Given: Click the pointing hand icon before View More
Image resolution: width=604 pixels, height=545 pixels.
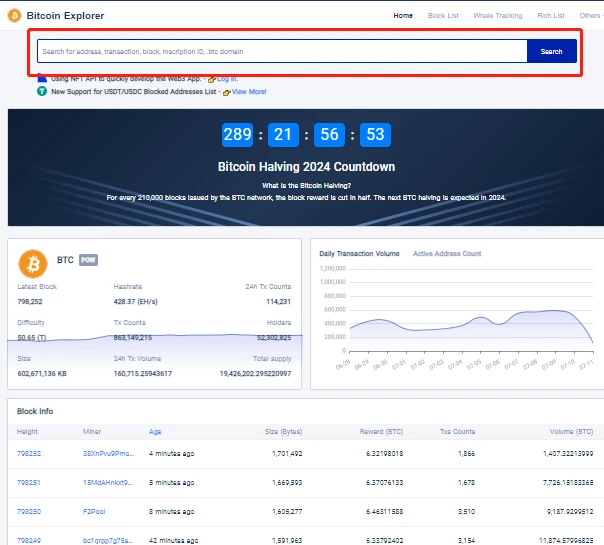Looking at the screenshot, I should tap(226, 91).
